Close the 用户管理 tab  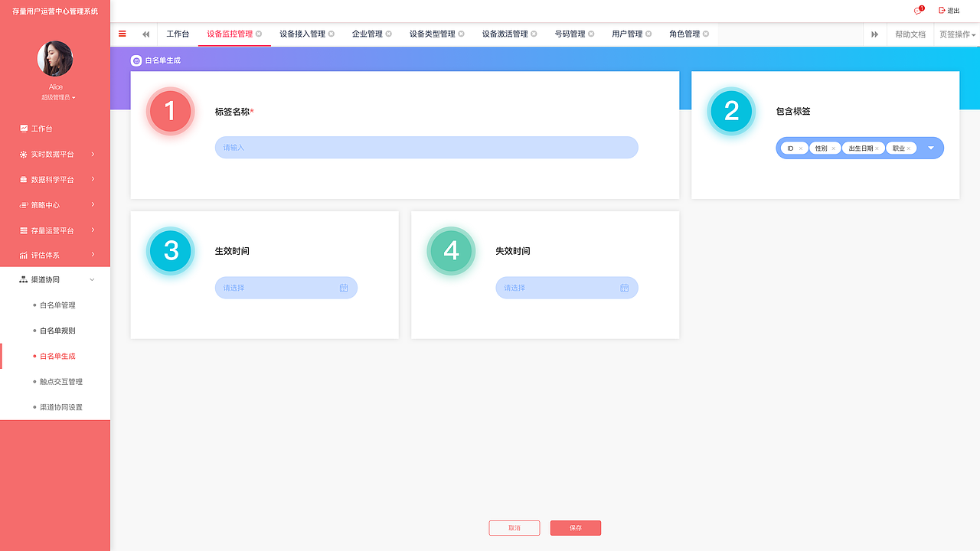[x=648, y=34]
